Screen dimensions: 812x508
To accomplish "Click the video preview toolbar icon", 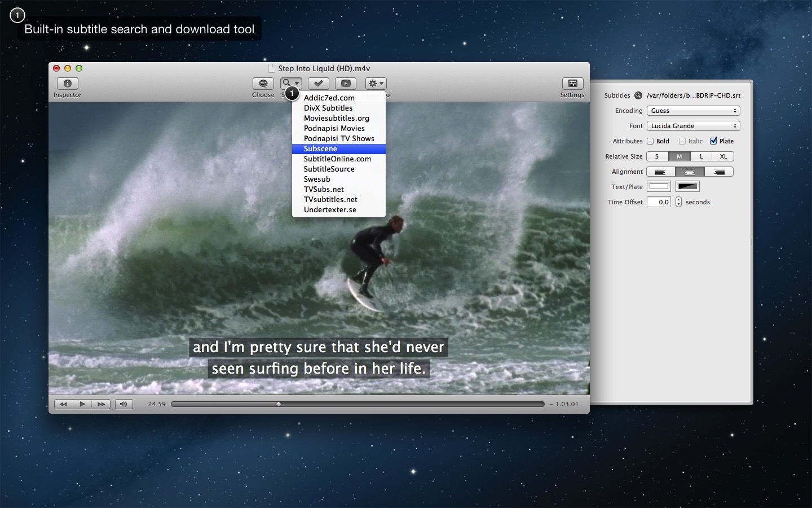I will pyautogui.click(x=346, y=84).
